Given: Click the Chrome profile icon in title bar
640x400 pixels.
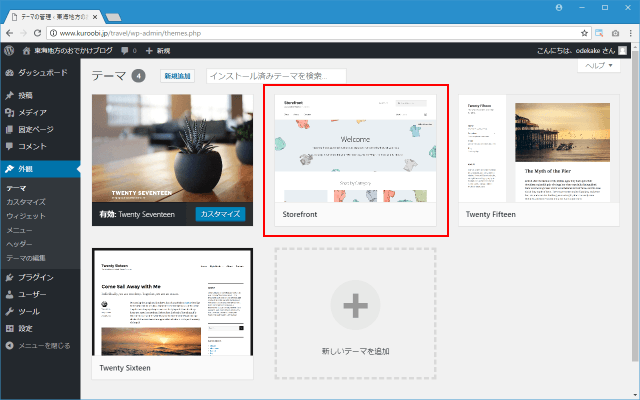Looking at the screenshot, I should [x=559, y=8].
